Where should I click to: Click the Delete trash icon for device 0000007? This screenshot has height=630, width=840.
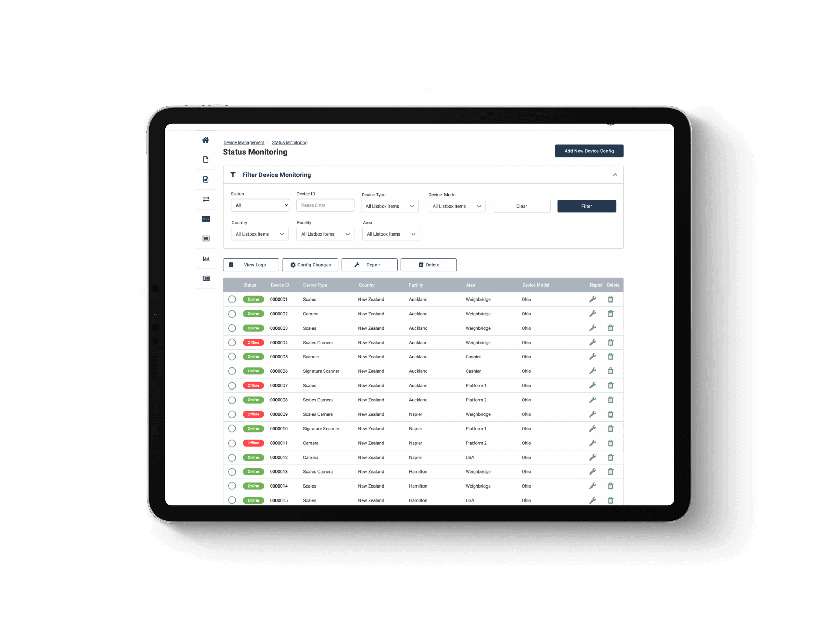click(x=609, y=385)
